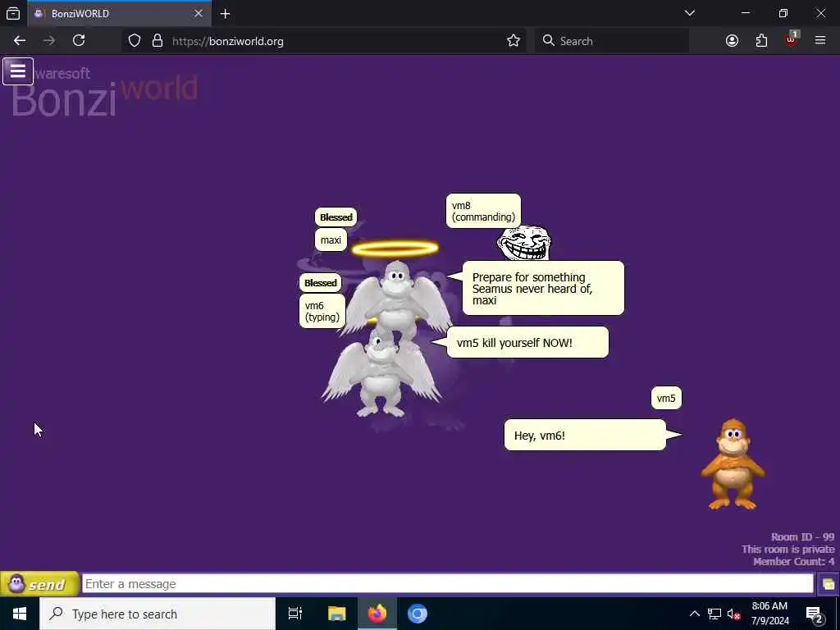This screenshot has height=630, width=840.
Task: Click the maxi name tag
Action: tap(331, 240)
